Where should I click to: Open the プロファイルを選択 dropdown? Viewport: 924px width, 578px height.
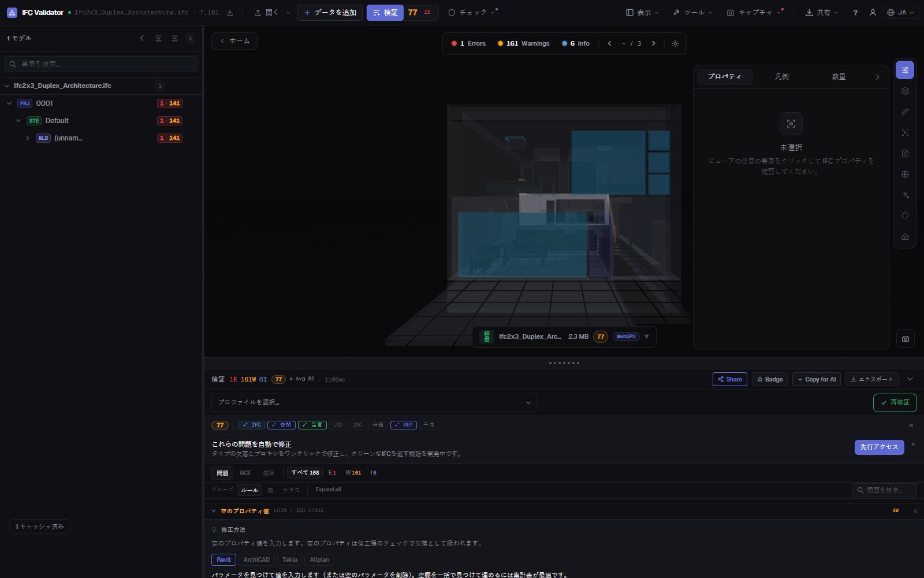(374, 403)
